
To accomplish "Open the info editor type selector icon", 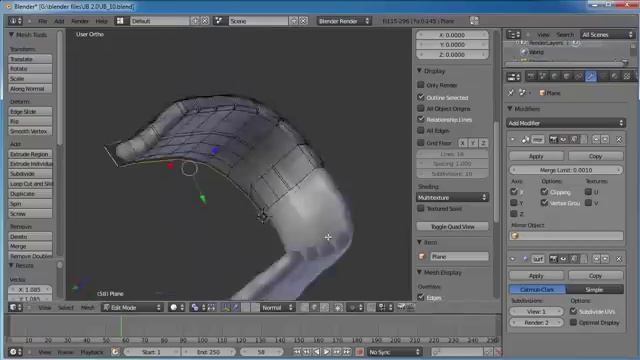I will tap(16, 21).
